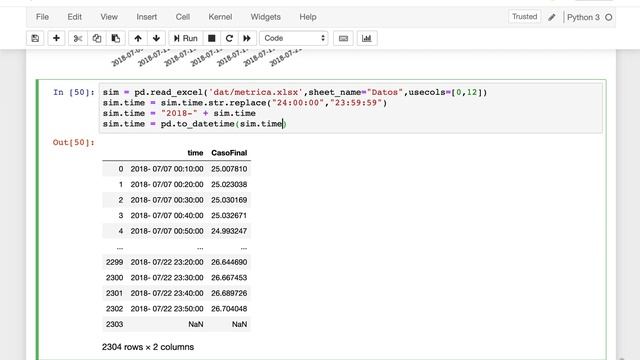The height and width of the screenshot is (360, 640).
Task: Click the pd.to_datetime code line
Action: click(x=195, y=124)
